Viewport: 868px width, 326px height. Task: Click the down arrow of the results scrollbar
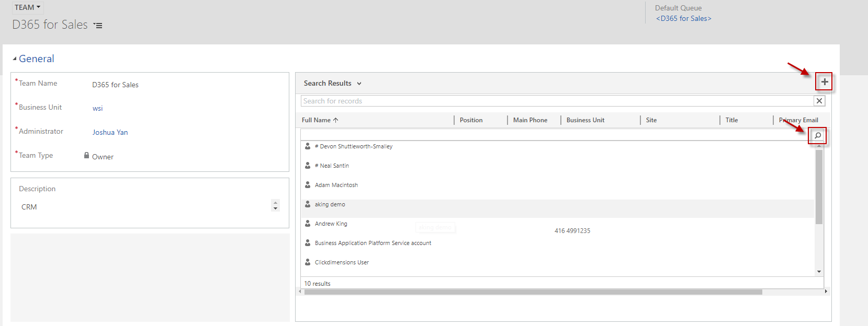pyautogui.click(x=819, y=272)
